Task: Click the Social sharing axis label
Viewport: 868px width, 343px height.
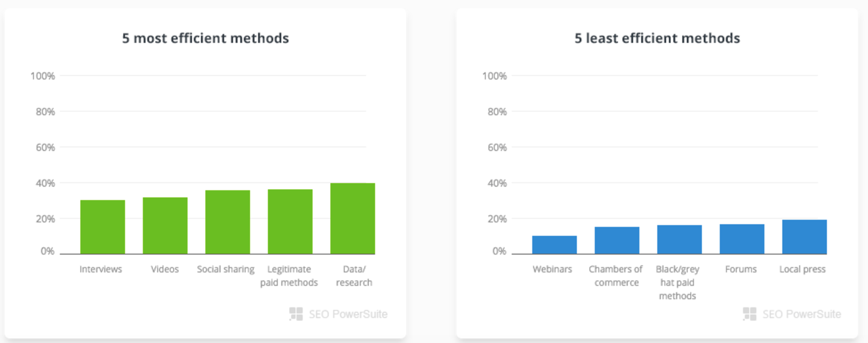Action: point(226,269)
